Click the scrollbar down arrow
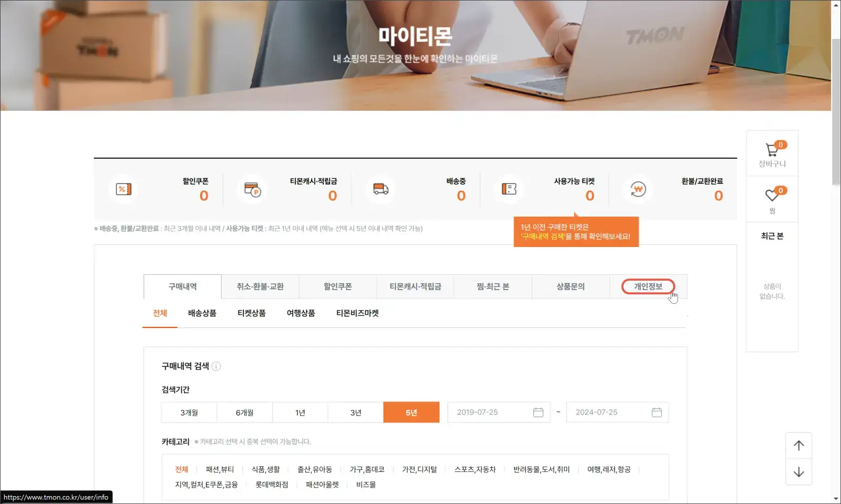This screenshot has height=504, width=841. click(x=836, y=499)
